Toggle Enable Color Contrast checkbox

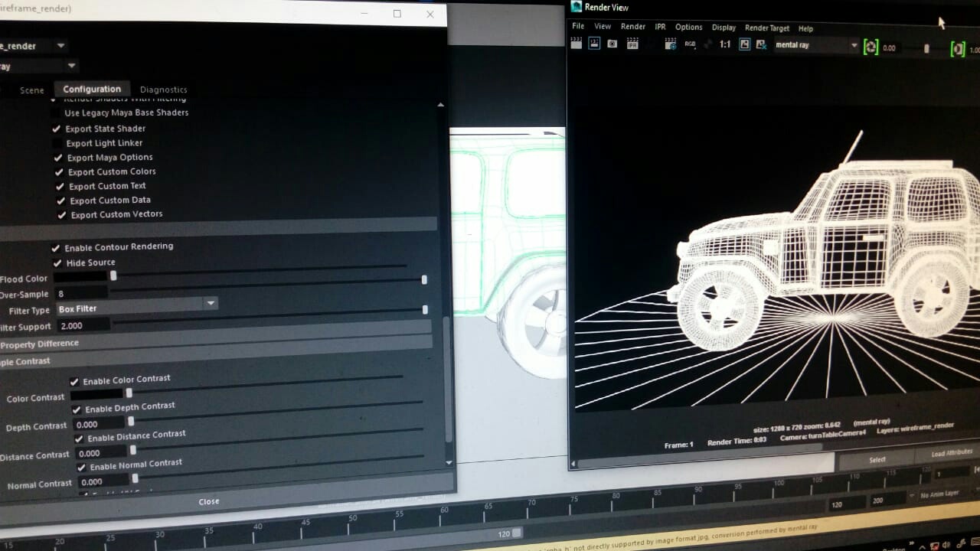tap(74, 381)
